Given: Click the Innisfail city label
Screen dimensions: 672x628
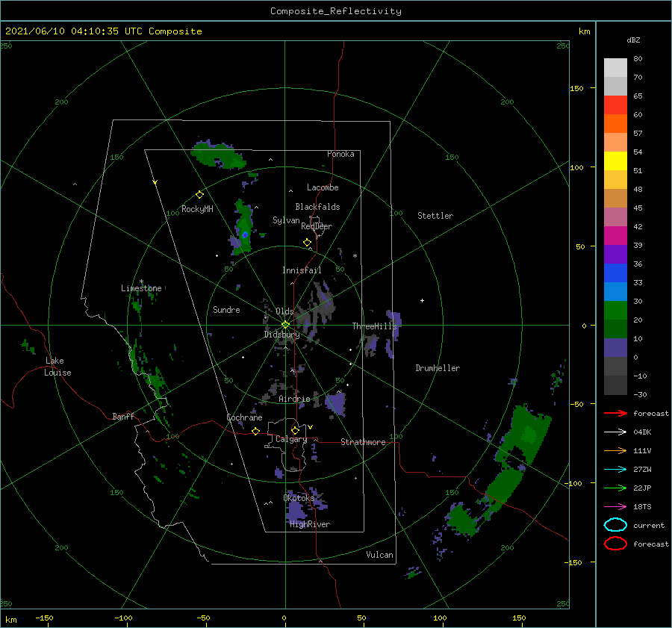Looking at the screenshot, I should 302,270.
